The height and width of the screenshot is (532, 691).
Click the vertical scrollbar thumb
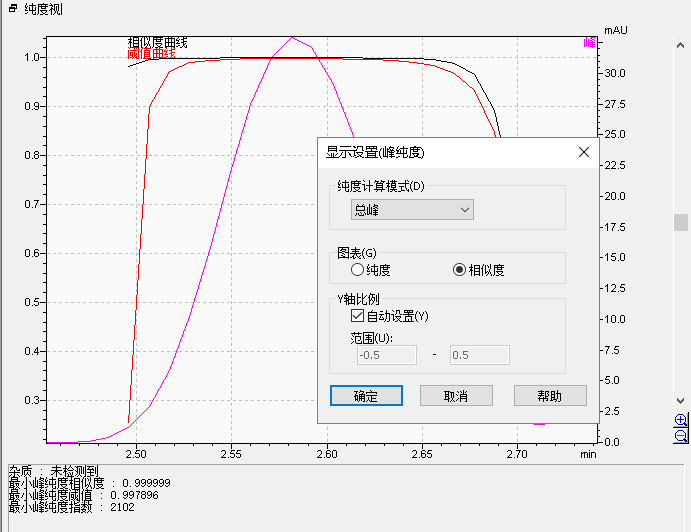(680, 223)
